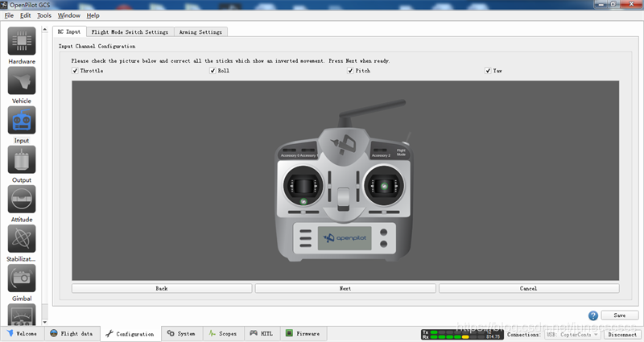Open the Output motor icon

(22, 159)
